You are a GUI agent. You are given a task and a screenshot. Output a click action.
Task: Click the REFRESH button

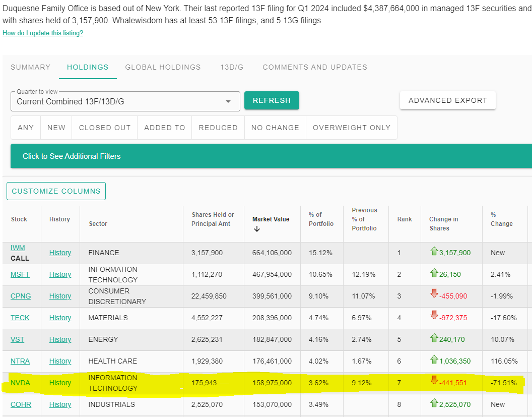(x=272, y=100)
